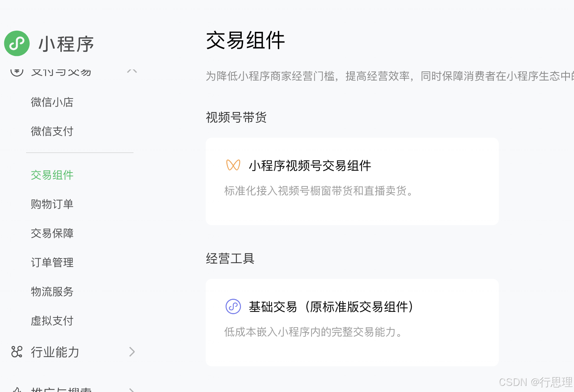Select the 支付与交易 section icon
Image resolution: width=574 pixels, height=392 pixels.
pos(17,71)
